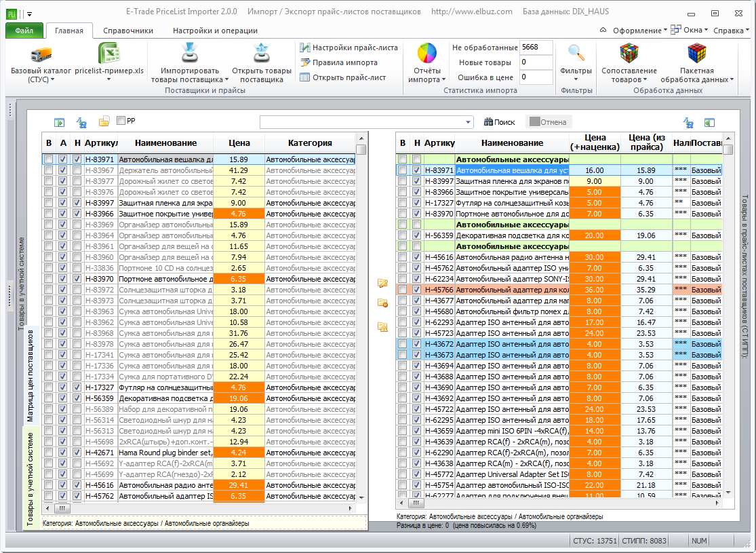756x553 pixels.
Task: Open the Файл menu
Action: tap(24, 31)
